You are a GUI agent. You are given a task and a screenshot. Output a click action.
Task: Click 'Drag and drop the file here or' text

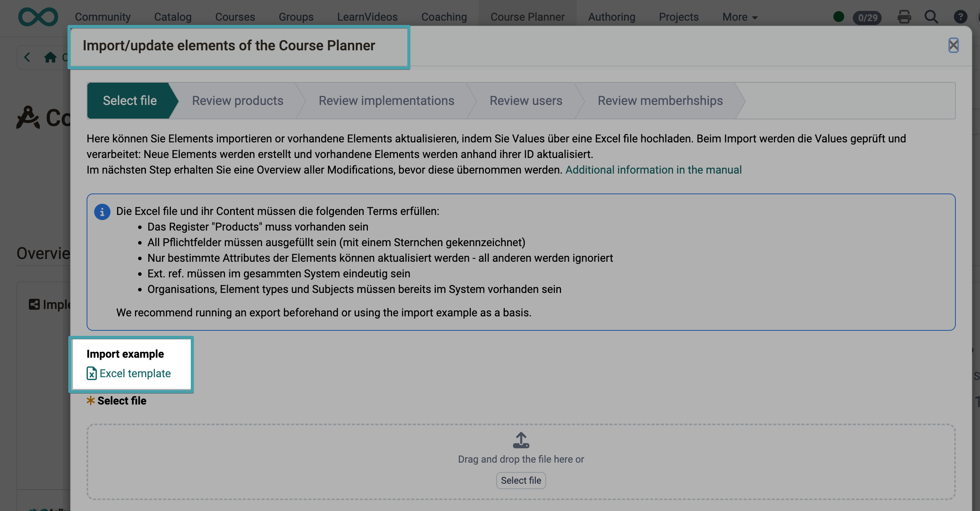(521, 459)
